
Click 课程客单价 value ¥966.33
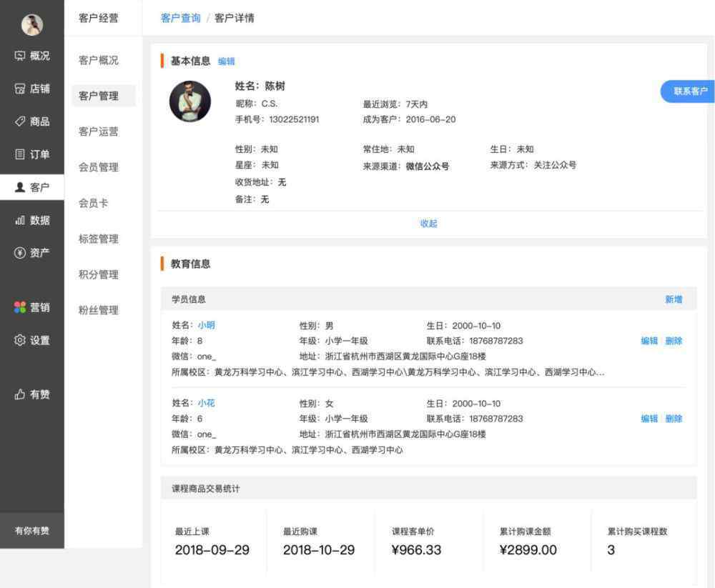click(x=416, y=550)
